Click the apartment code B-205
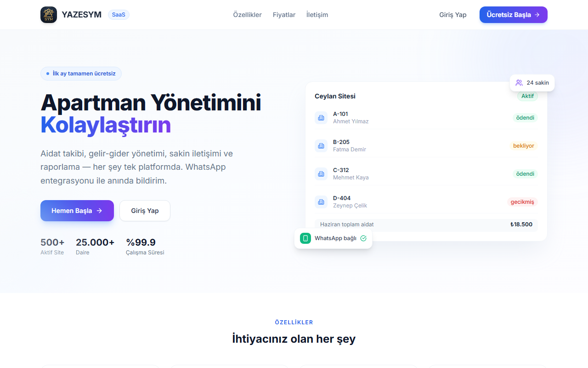This screenshot has width=588, height=368. (341, 142)
